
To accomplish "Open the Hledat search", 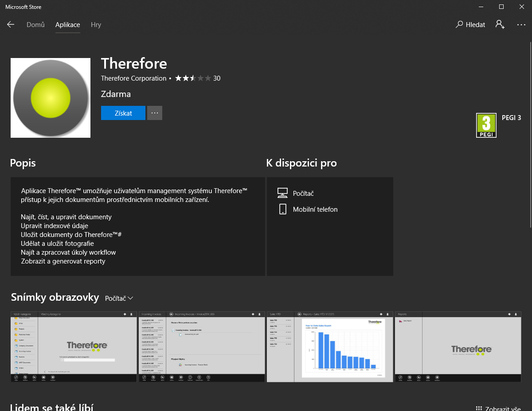I will [x=470, y=25].
